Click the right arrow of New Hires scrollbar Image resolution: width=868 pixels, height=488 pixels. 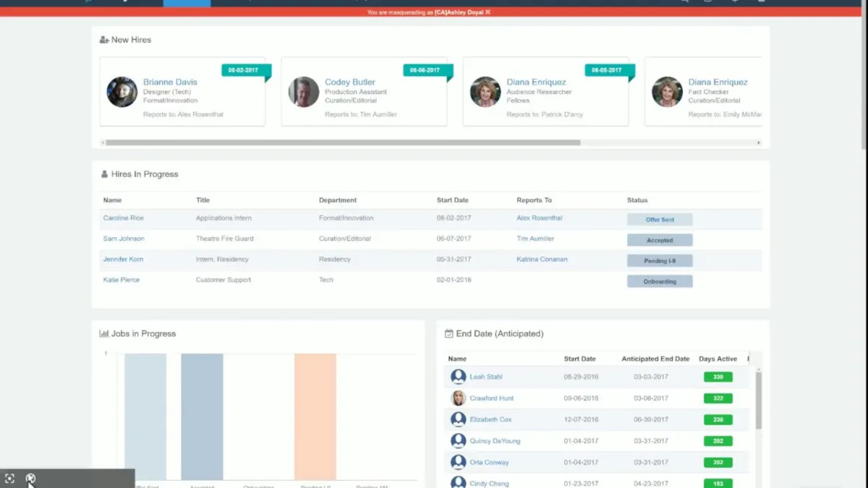tap(758, 142)
